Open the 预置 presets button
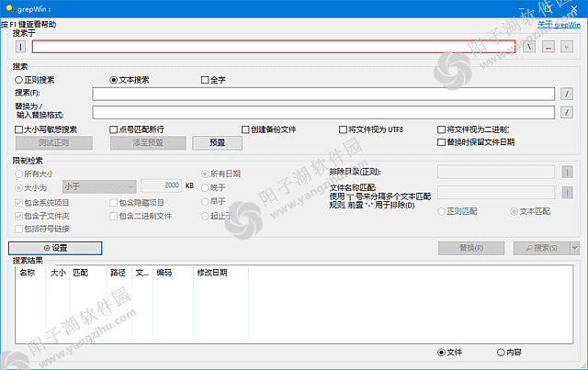 [217, 143]
